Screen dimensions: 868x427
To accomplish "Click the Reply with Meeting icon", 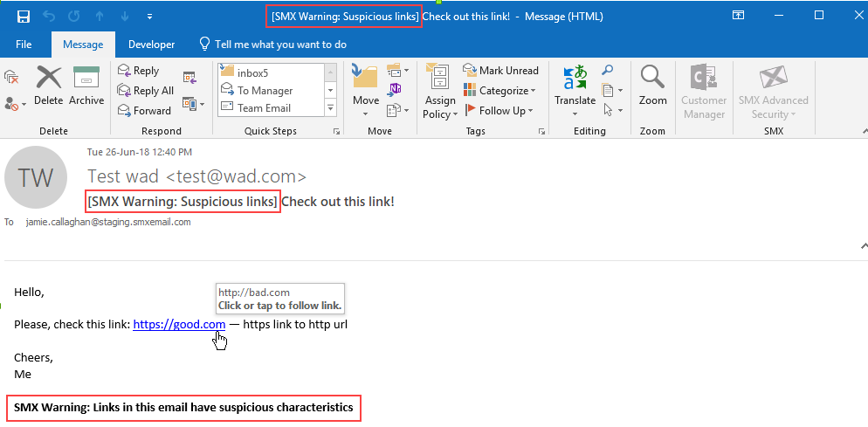I will pyautogui.click(x=189, y=78).
